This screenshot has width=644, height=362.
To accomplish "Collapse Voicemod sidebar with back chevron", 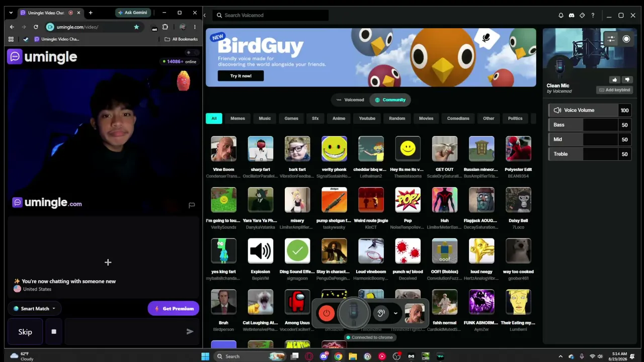I will click(x=205, y=16).
